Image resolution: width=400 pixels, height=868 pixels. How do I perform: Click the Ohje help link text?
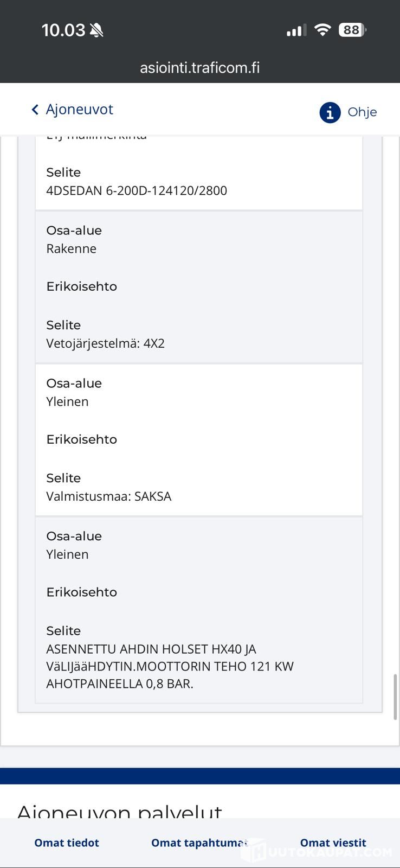pos(362,112)
